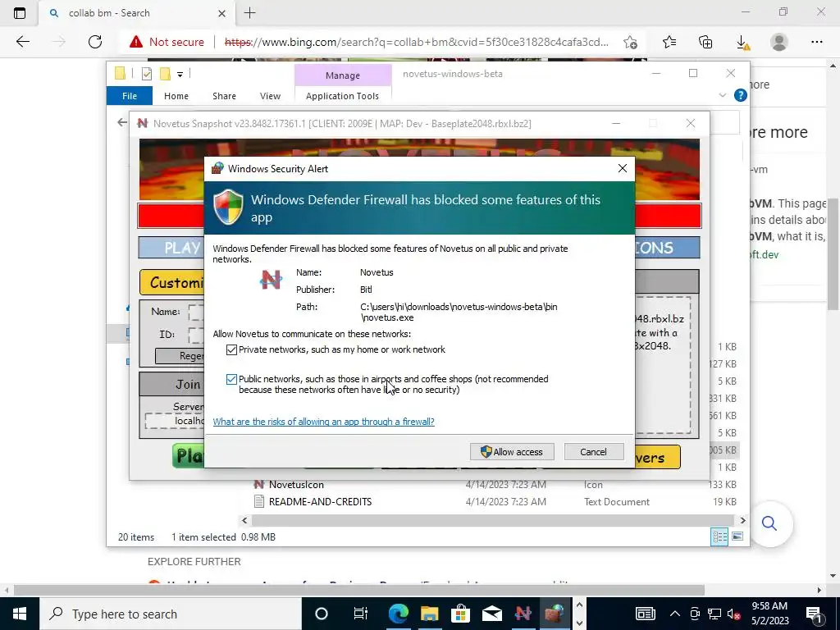
Task: Select README-AND-CREDITS file in Explorer
Action: [320, 501]
